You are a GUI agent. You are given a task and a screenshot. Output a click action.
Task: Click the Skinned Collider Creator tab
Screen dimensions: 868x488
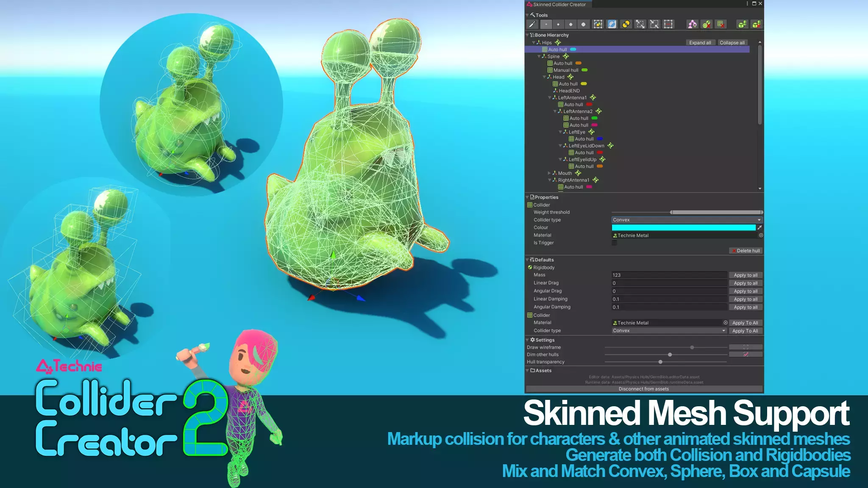pos(559,4)
